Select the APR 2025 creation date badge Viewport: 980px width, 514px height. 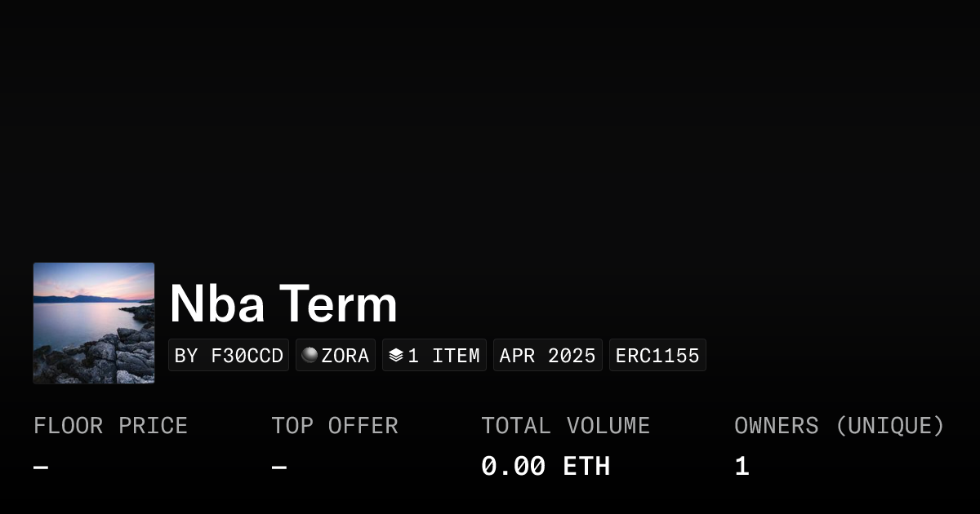click(x=547, y=356)
